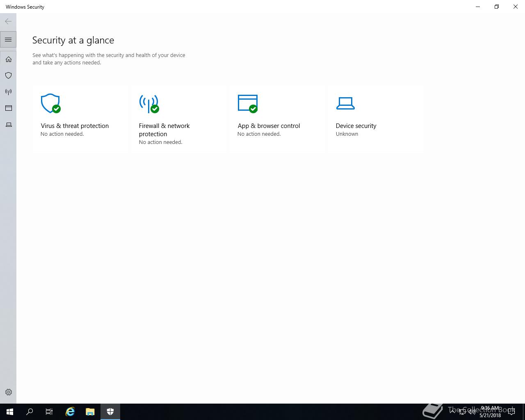Click the Virus & threat protection shield tile icon
The image size is (525, 420).
click(51, 103)
